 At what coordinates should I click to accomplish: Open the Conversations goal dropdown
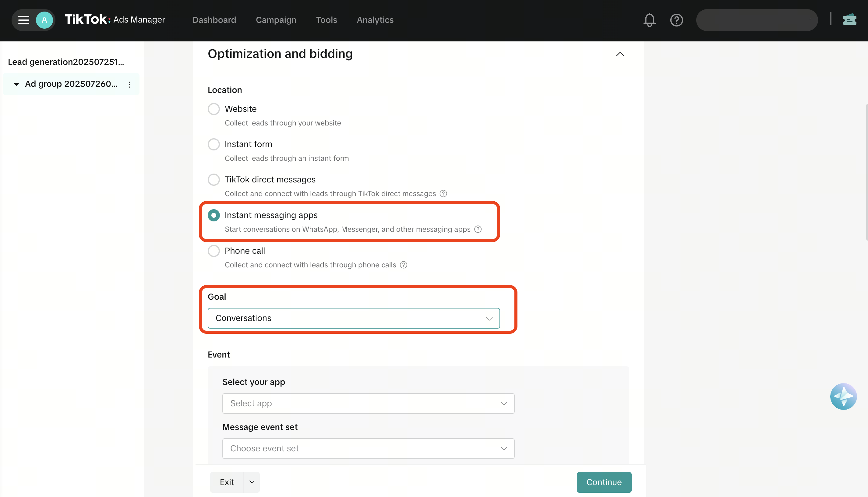pyautogui.click(x=353, y=318)
